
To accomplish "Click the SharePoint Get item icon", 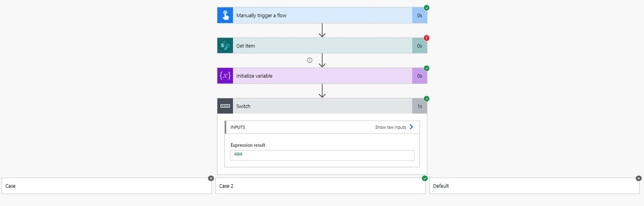I will point(225,46).
